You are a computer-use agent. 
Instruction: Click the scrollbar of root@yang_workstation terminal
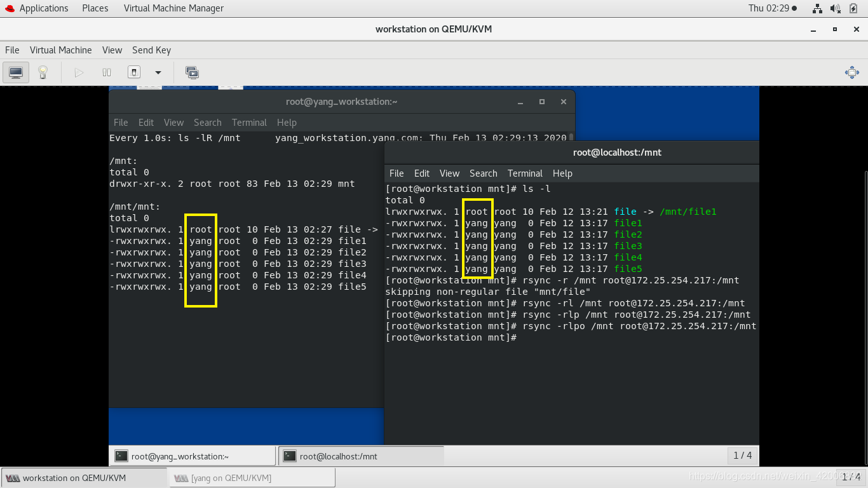[572, 137]
